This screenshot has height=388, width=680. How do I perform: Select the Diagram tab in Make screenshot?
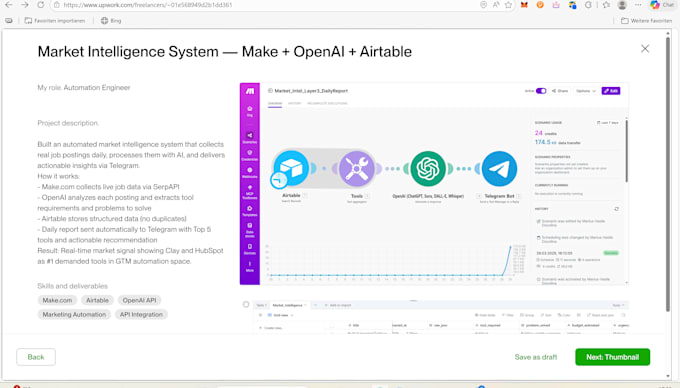pyautogui.click(x=275, y=103)
